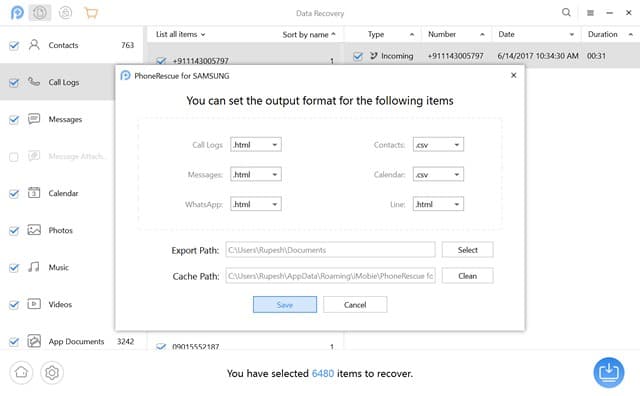Click the App Documents icon
The height and width of the screenshot is (396, 640).
pos(34,341)
